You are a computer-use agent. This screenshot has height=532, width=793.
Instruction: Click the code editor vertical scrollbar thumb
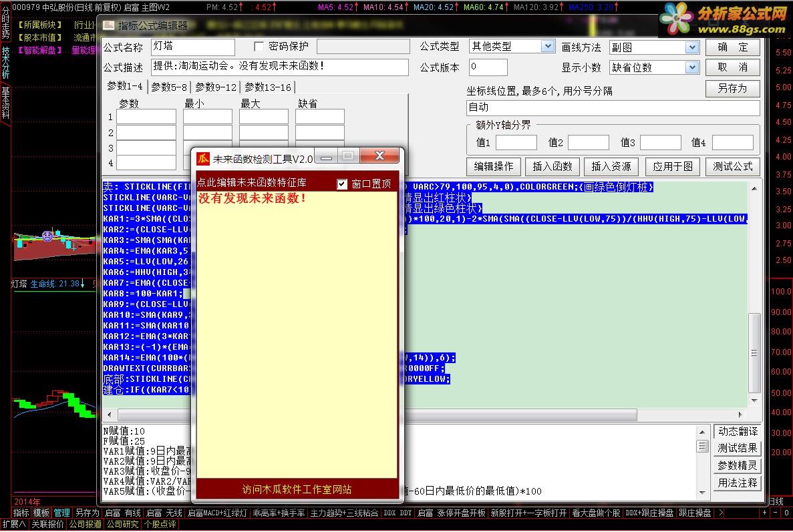point(754,352)
